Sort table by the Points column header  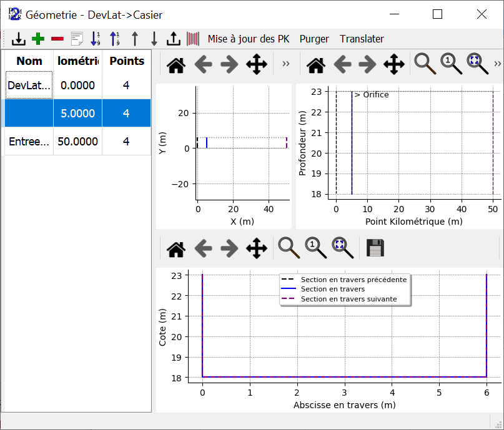pos(127,61)
